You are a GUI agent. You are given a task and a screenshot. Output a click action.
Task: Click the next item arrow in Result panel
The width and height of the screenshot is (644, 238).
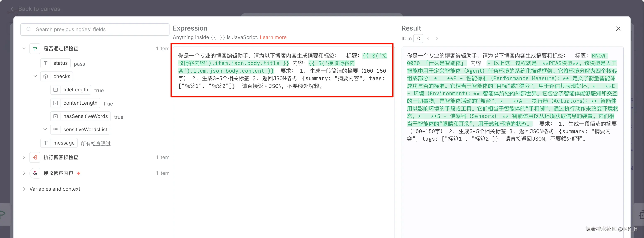pos(437,39)
